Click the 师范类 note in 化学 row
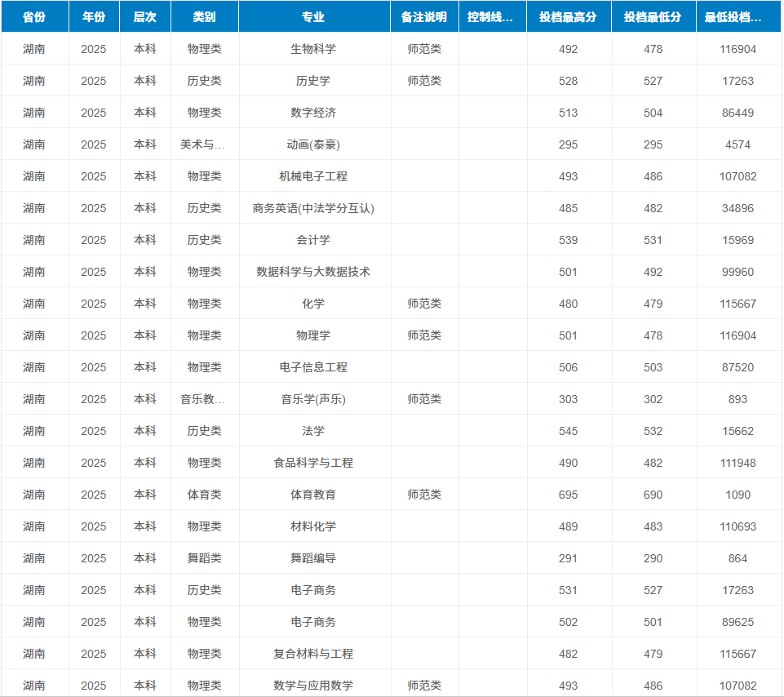This screenshot has height=697, width=784. (x=424, y=304)
